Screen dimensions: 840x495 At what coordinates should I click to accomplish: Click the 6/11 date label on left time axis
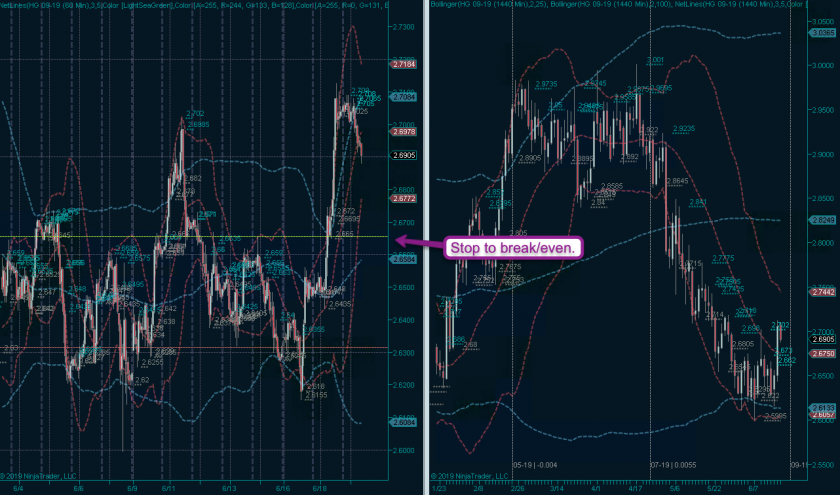(x=169, y=489)
